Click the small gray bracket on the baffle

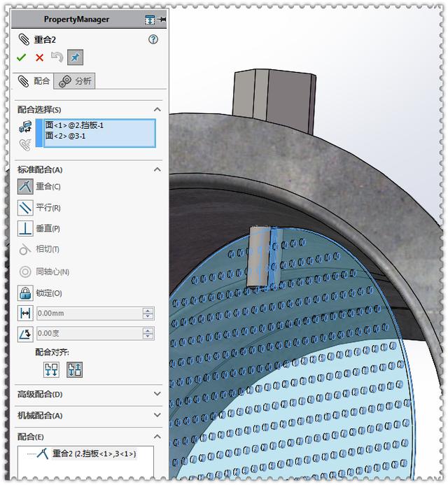pyautogui.click(x=258, y=256)
